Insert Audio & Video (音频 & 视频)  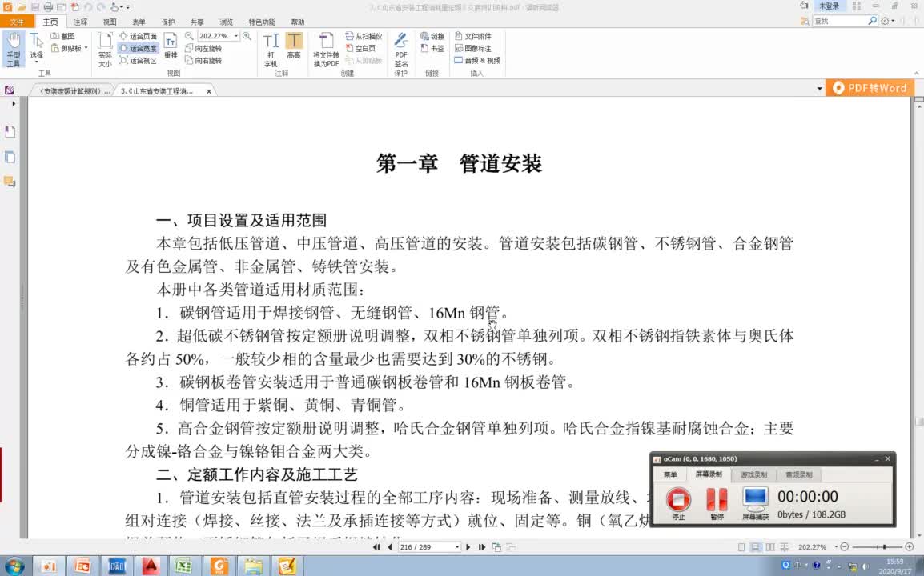pos(477,61)
